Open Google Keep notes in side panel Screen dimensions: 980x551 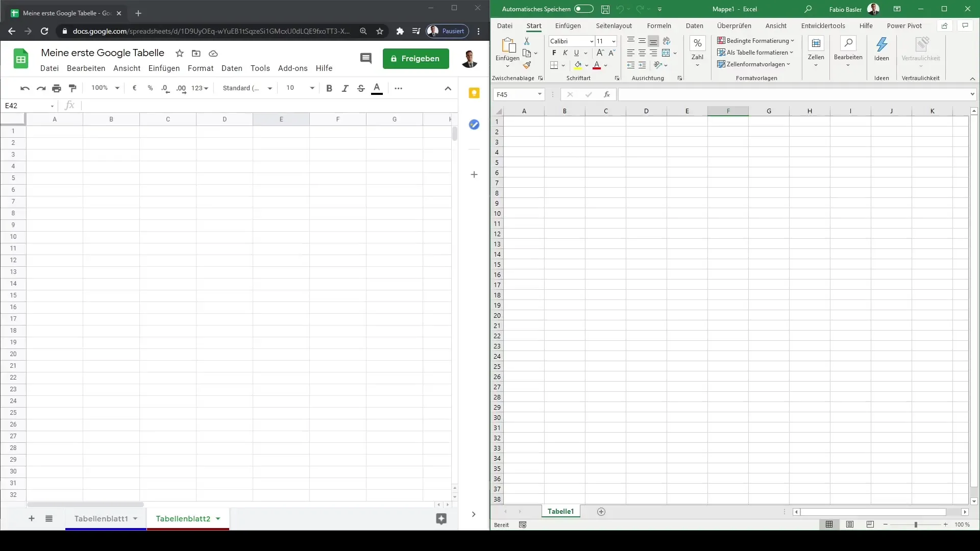click(474, 93)
